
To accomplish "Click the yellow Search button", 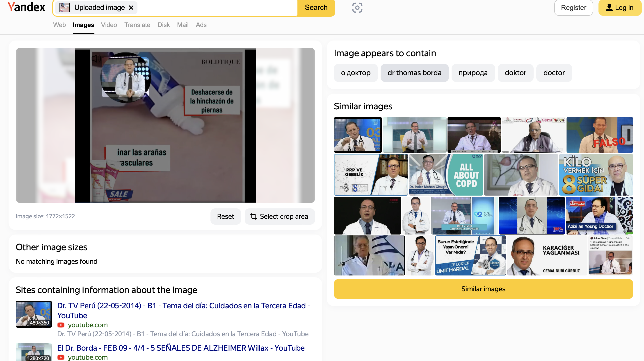I will (316, 8).
